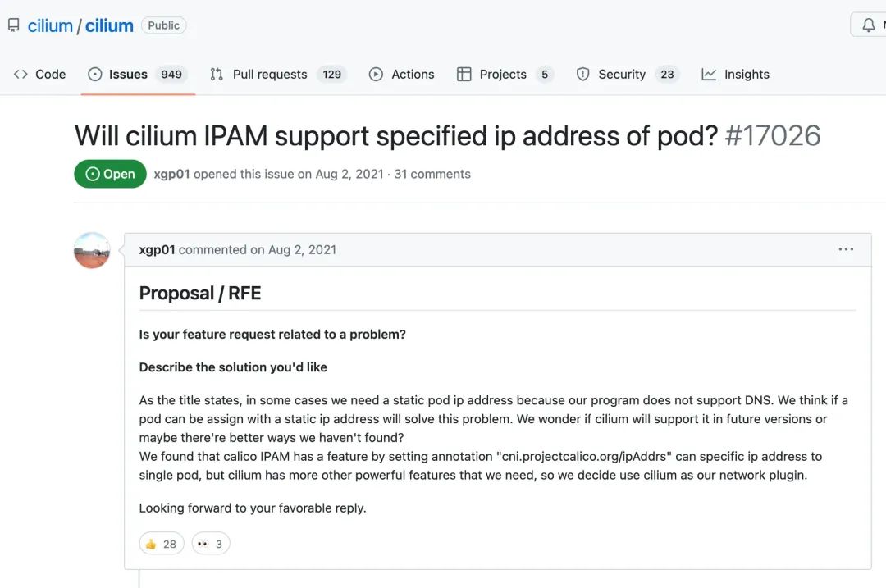The height and width of the screenshot is (588, 886).
Task: Open the bold cilium repository name link
Action: coord(109,25)
